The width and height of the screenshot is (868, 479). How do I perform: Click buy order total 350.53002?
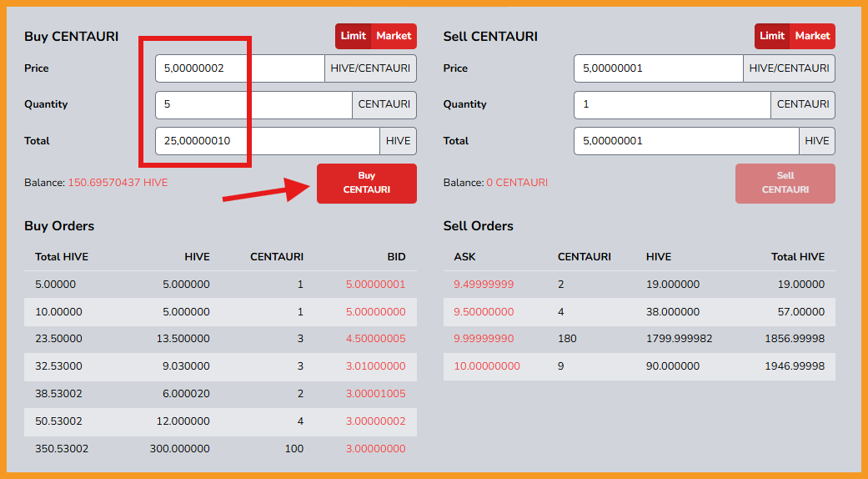[62, 449]
